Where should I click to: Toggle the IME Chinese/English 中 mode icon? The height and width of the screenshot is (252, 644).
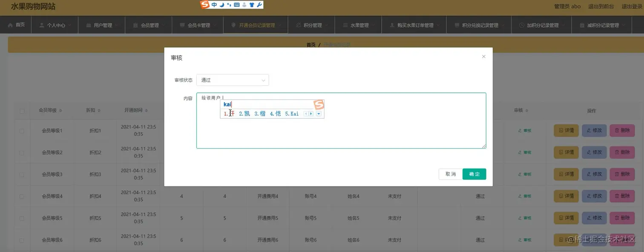[x=214, y=5]
